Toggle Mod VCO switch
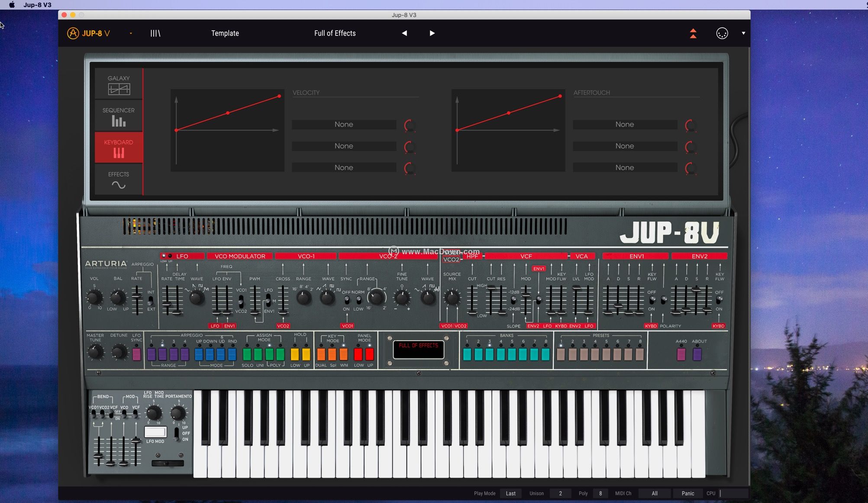Viewport: 868px width, 503px height. 124,414
